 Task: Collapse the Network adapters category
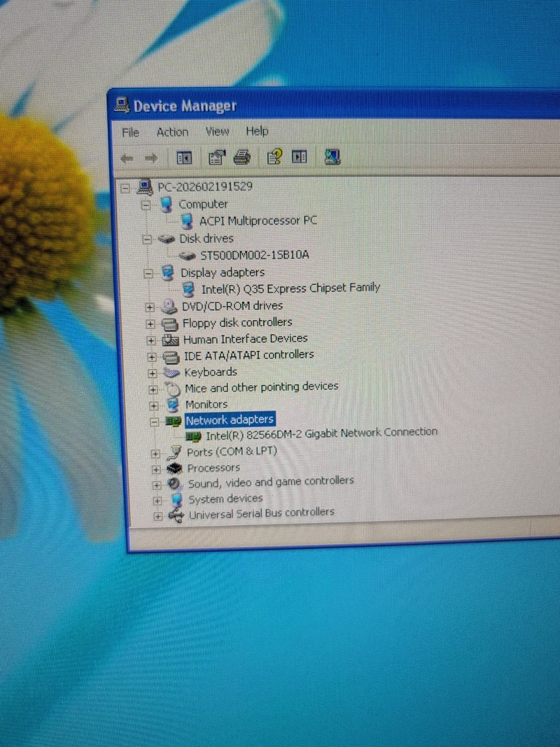(x=154, y=422)
